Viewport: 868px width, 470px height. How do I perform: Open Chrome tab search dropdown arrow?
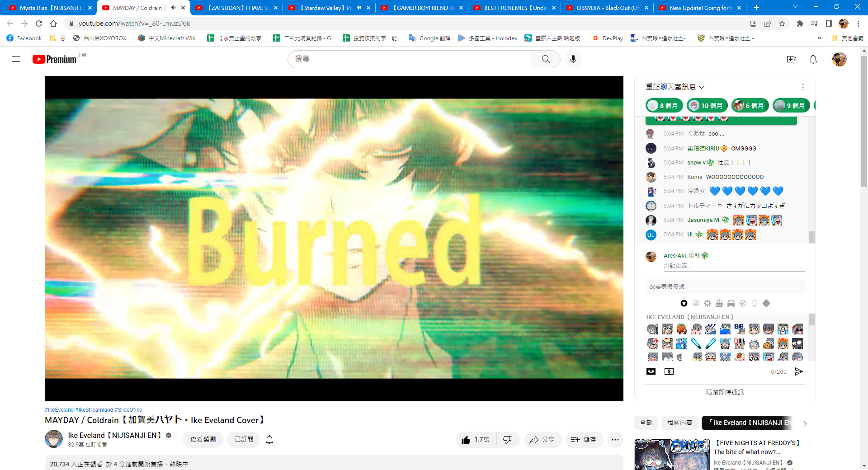tap(795, 7)
